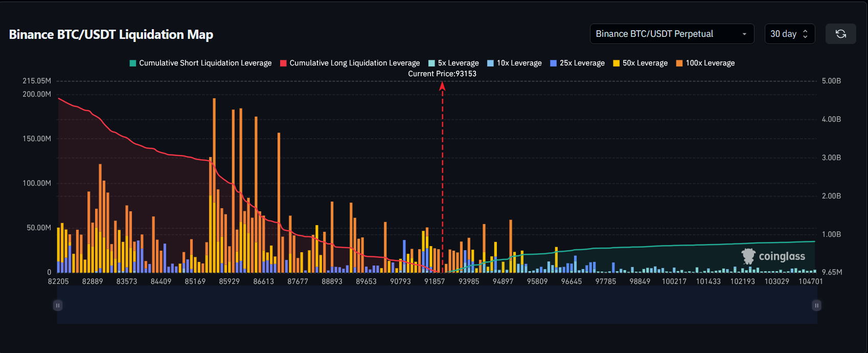Click the 3.00B right axis label

(x=831, y=158)
